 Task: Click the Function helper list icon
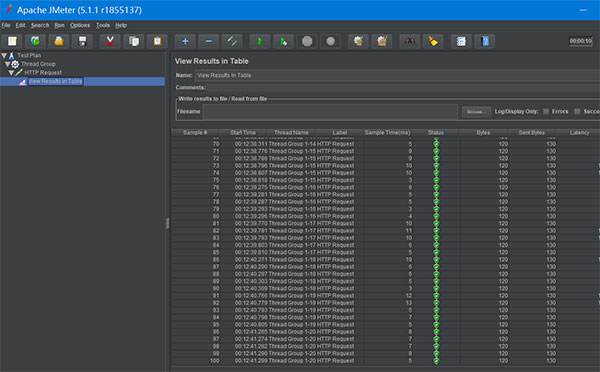pos(461,41)
